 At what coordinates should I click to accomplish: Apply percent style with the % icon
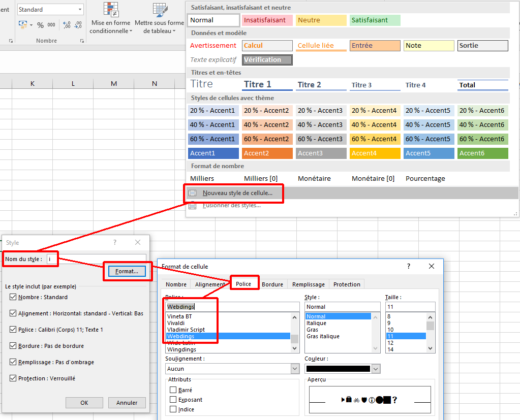coord(41,25)
